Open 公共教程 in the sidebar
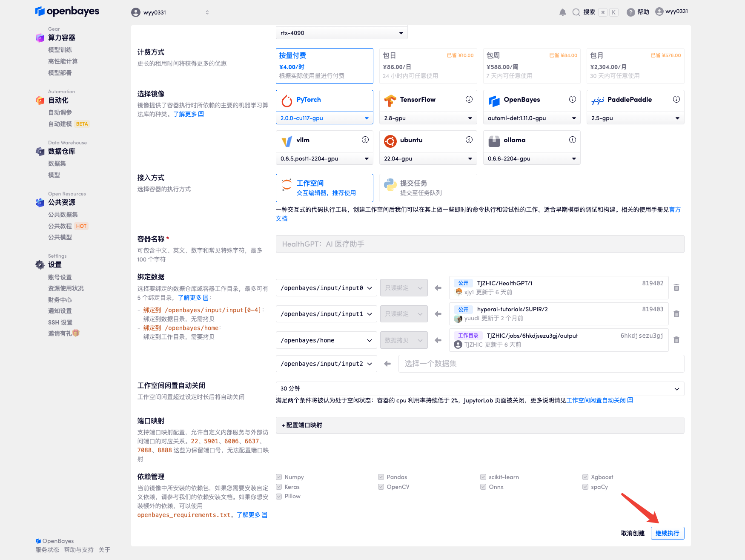 coord(60,226)
